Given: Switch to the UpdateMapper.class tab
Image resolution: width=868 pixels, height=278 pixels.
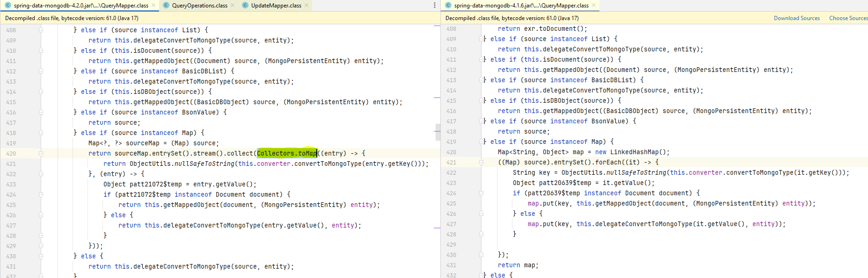Looking at the screenshot, I should coord(276,6).
